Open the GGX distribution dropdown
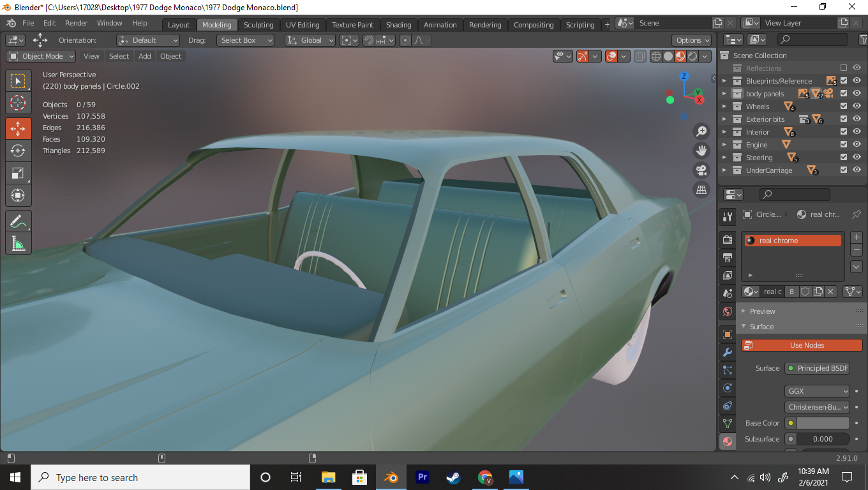Image resolution: width=868 pixels, height=490 pixels. pyautogui.click(x=817, y=391)
